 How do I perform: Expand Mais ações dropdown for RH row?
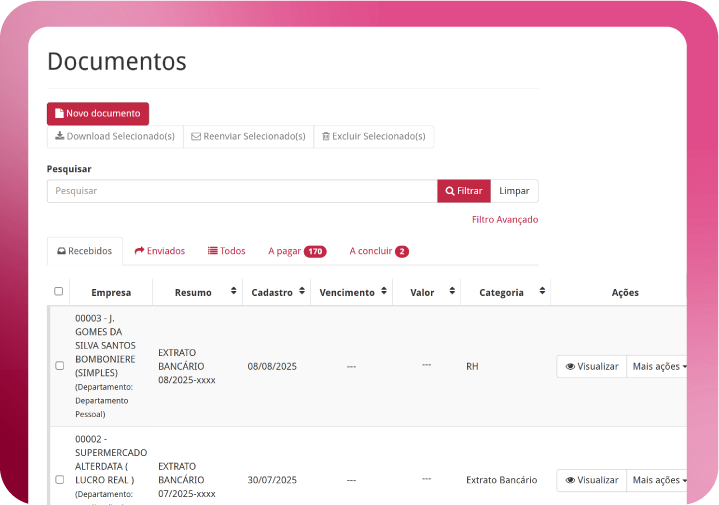660,367
